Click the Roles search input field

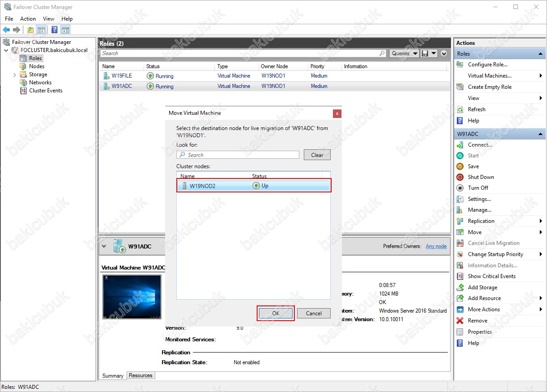[x=243, y=53]
